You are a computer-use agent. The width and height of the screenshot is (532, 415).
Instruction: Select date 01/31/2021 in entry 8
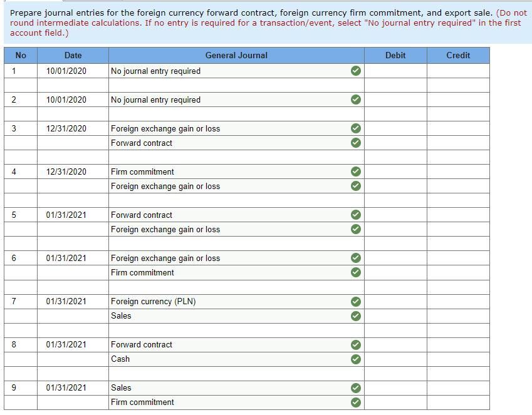tap(66, 345)
